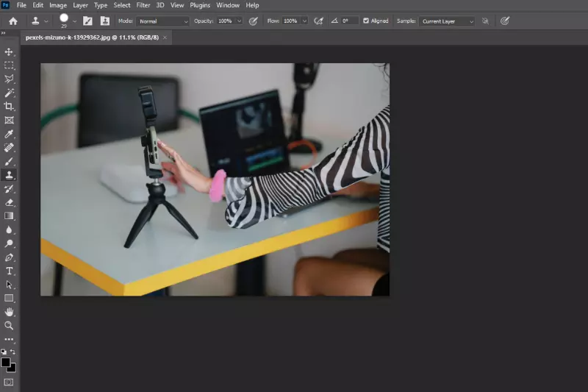Select the Crop tool
The height and width of the screenshot is (392, 588).
point(9,106)
